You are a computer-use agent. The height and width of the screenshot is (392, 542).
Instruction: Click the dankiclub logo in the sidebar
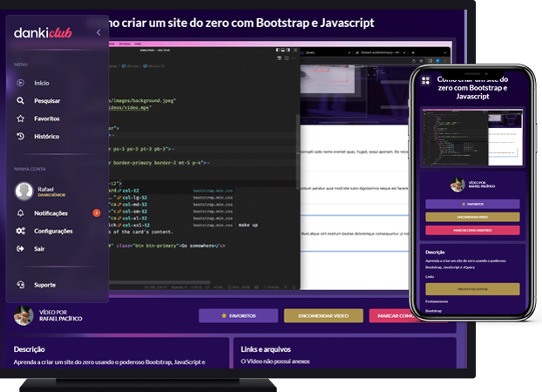pos(43,32)
